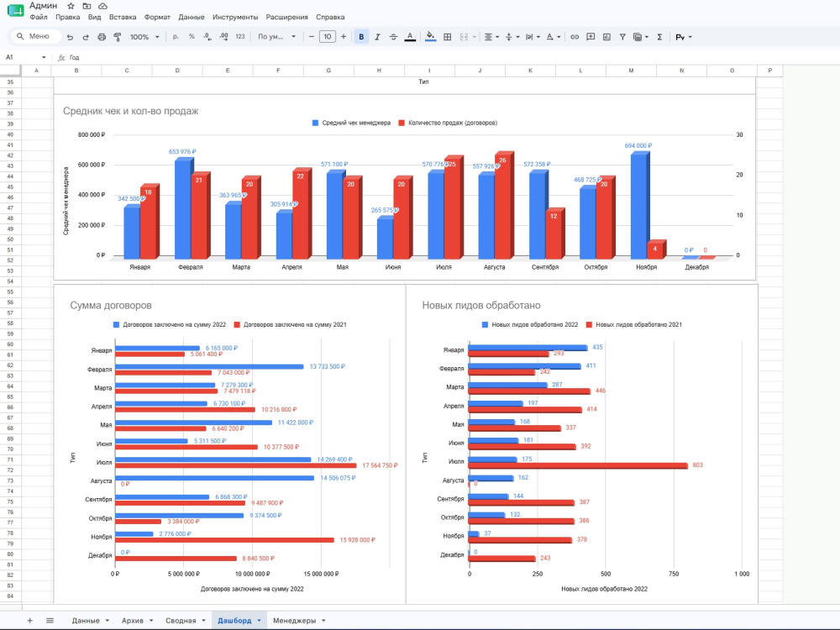The height and width of the screenshot is (630, 840).
Task: Open the По ум... font dropdown
Action: click(276, 37)
